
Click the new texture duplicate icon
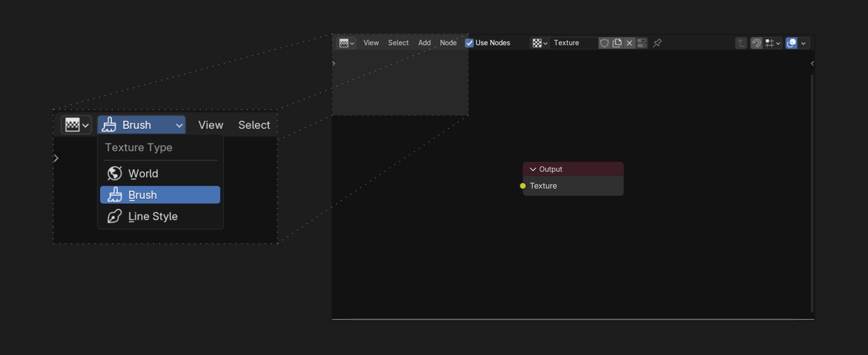tap(617, 43)
